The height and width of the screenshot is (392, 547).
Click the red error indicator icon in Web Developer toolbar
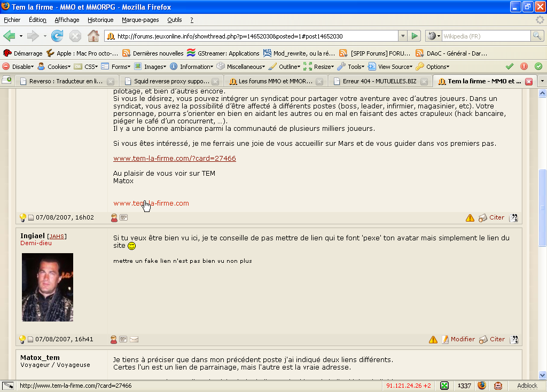(524, 66)
